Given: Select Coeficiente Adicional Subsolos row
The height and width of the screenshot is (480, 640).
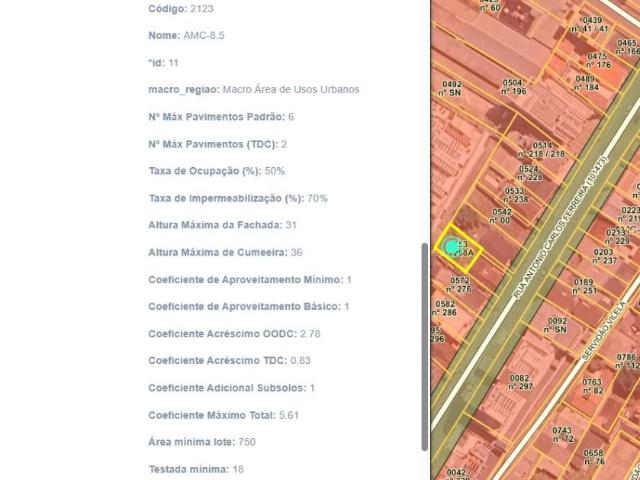Looking at the screenshot, I should (x=231, y=388).
